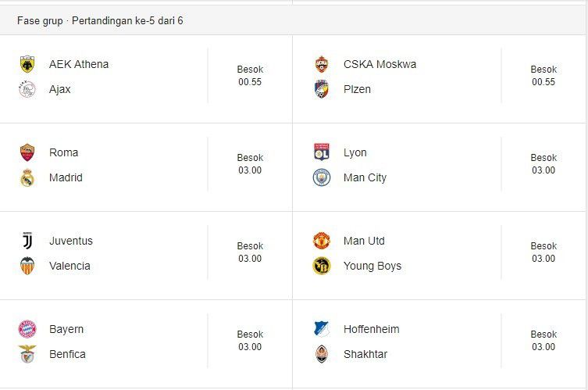Click the Man City badge
The image size is (588, 390).
coord(322,177)
